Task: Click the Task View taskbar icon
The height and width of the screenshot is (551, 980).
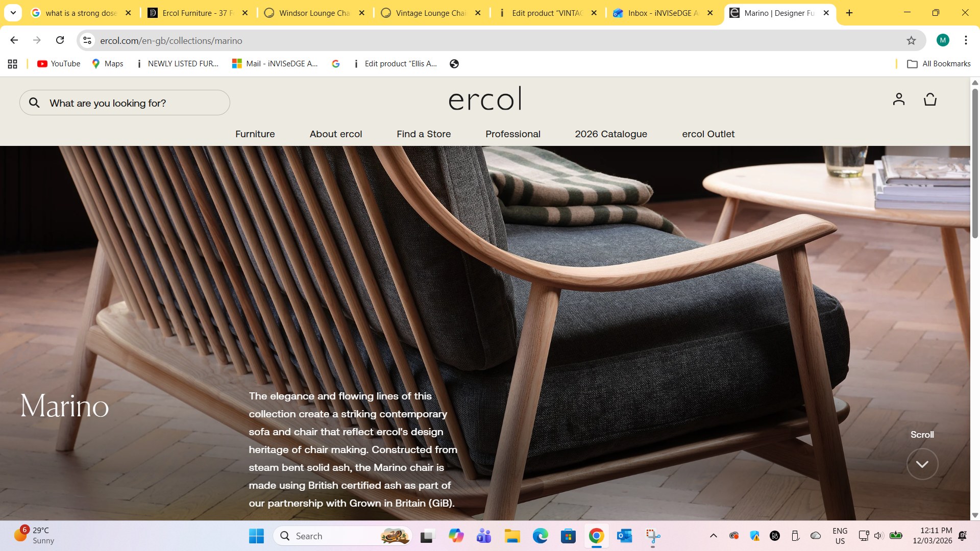Action: (427, 536)
